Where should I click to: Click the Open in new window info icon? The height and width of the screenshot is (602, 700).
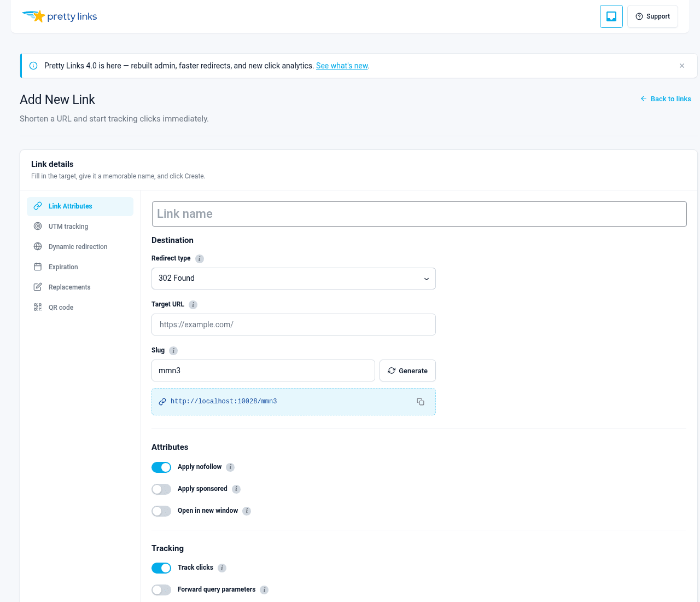[x=247, y=511]
